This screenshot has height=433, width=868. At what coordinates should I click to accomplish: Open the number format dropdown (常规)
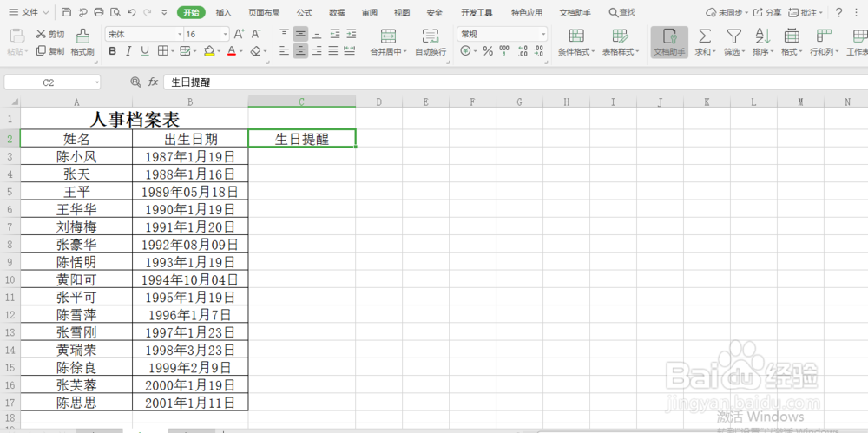[543, 35]
